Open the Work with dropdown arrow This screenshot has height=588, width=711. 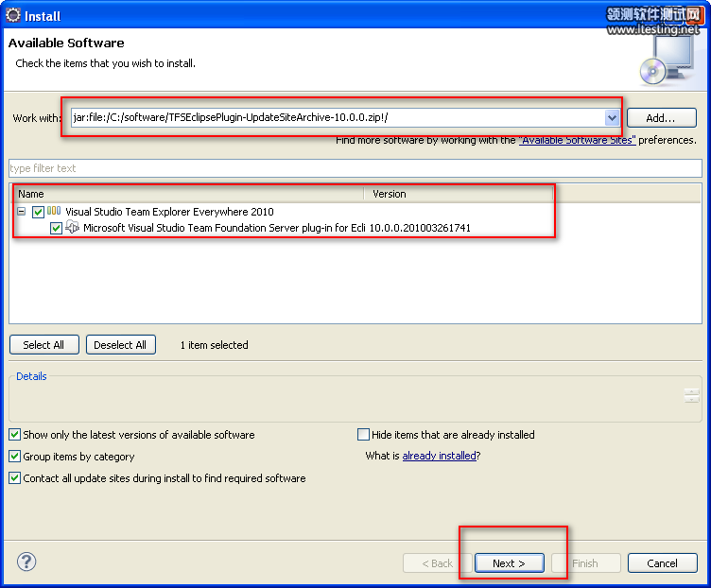click(x=612, y=118)
